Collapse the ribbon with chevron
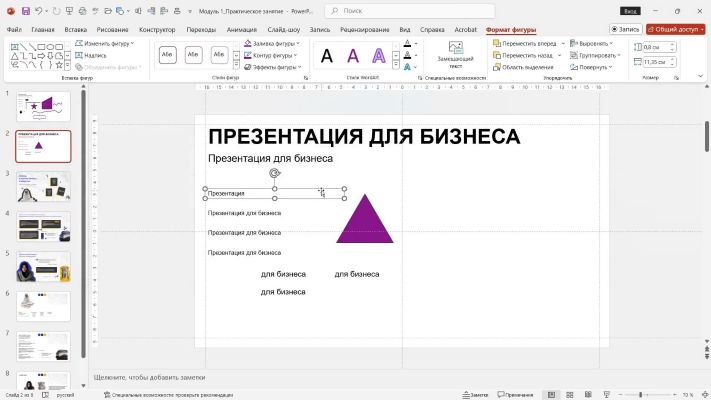The height and width of the screenshot is (400, 711). point(700,76)
